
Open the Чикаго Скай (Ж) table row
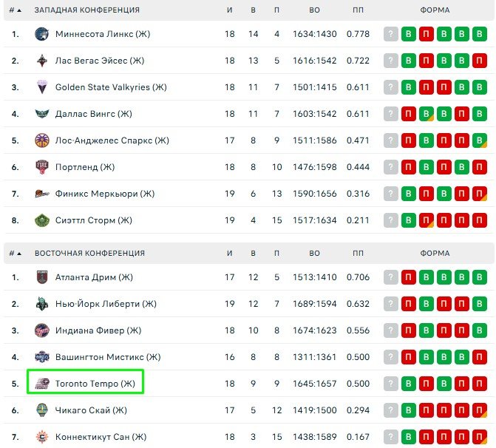pyautogui.click(x=248, y=410)
